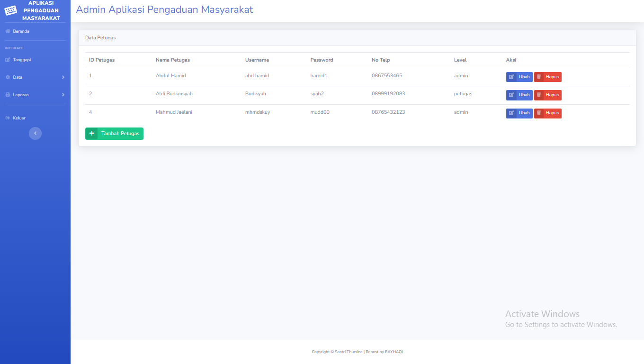This screenshot has width=644, height=364.
Task: Click the Password column header
Action: (x=322, y=60)
